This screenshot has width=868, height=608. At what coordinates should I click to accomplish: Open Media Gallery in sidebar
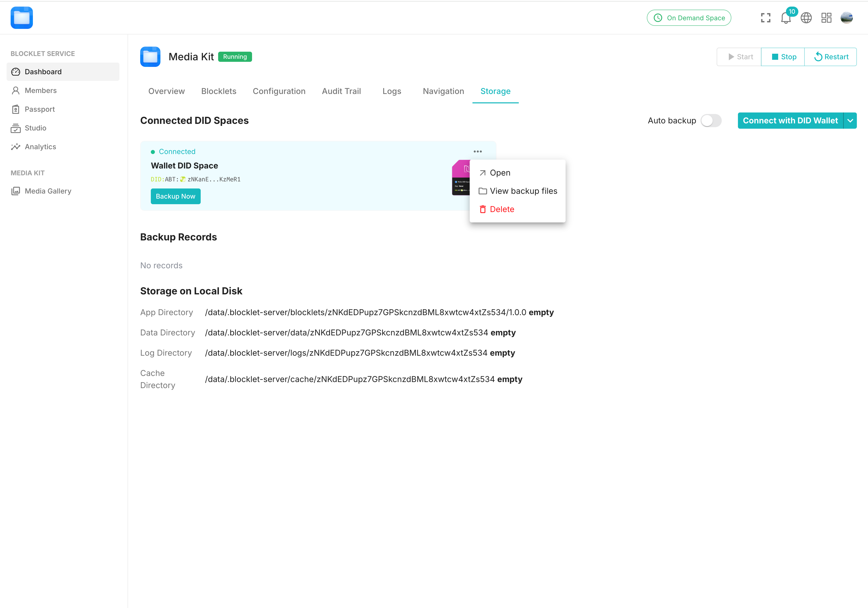(x=48, y=191)
